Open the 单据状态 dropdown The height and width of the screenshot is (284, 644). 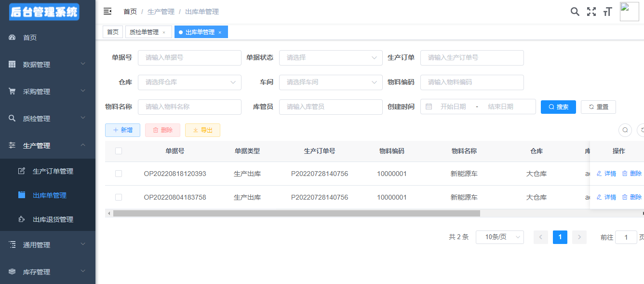330,57
